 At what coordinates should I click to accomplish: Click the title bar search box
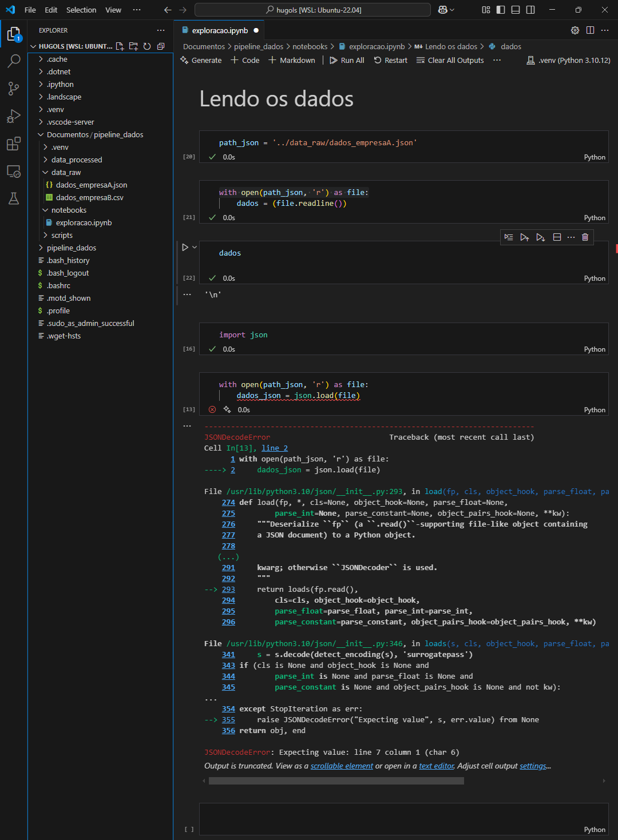coord(312,10)
